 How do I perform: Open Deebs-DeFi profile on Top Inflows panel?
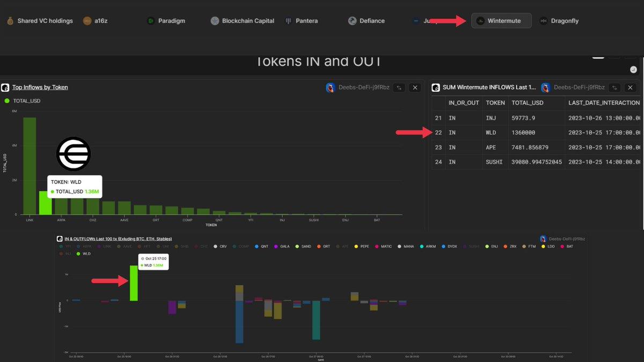point(364,87)
